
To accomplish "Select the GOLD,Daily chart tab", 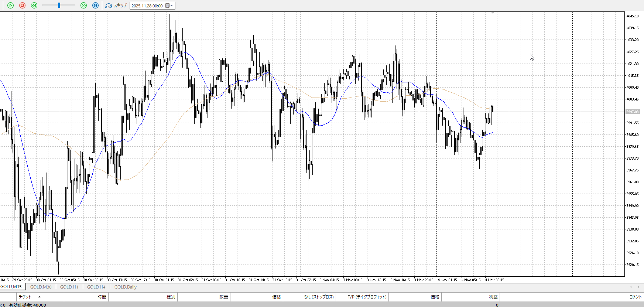I will click(125, 287).
